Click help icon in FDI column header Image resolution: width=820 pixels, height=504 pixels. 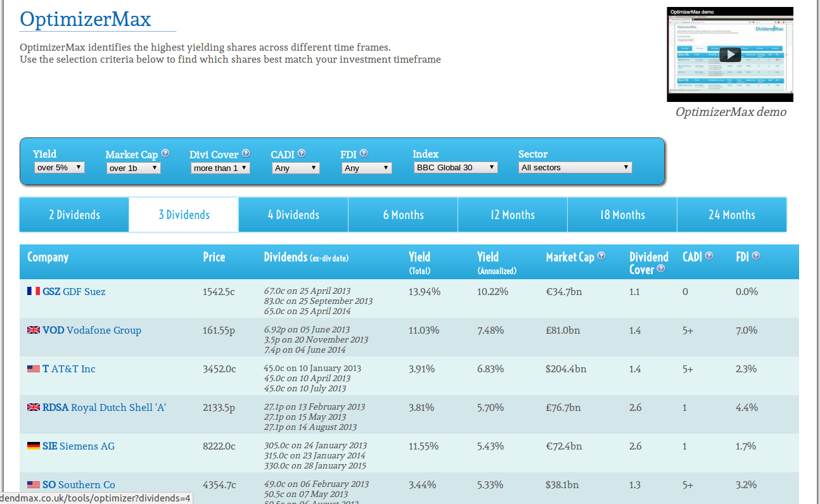click(x=756, y=256)
